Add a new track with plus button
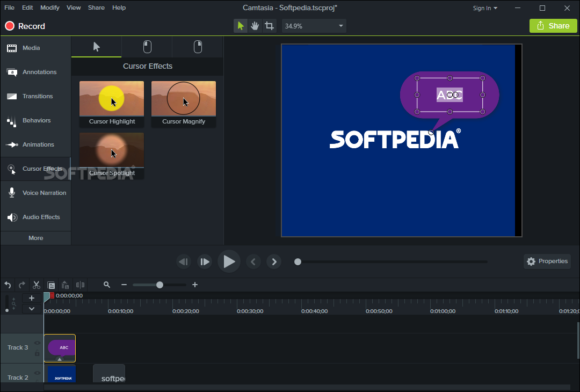This screenshot has width=580, height=392. 32,298
